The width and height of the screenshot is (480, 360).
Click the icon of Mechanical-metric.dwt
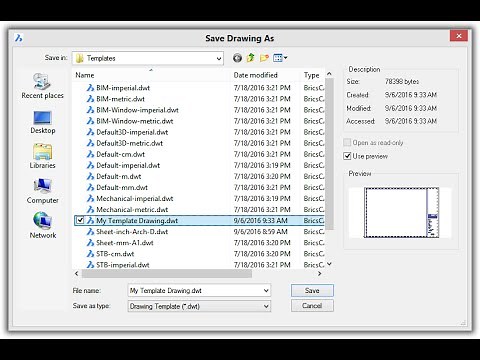[x=90, y=209]
